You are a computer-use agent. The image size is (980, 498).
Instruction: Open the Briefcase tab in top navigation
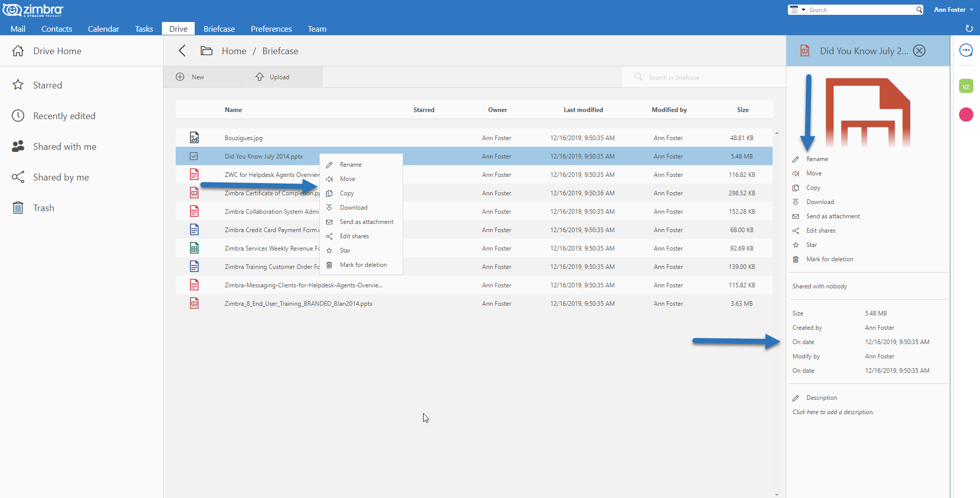click(219, 29)
